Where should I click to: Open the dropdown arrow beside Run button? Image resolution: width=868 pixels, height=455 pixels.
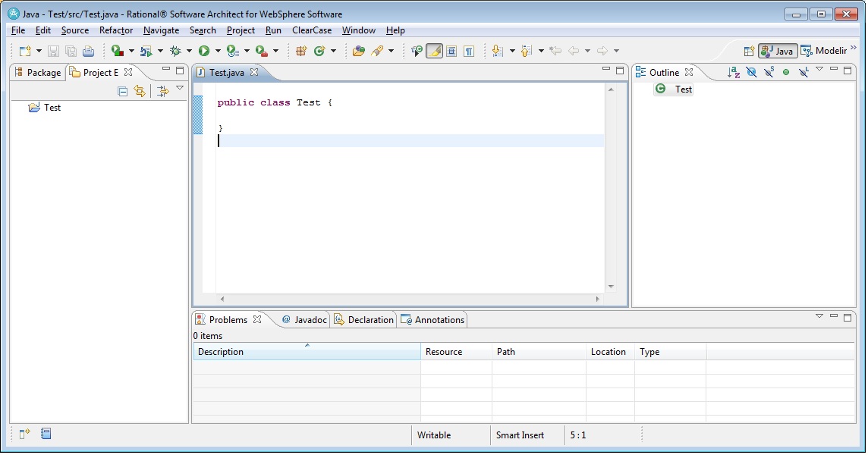click(218, 51)
